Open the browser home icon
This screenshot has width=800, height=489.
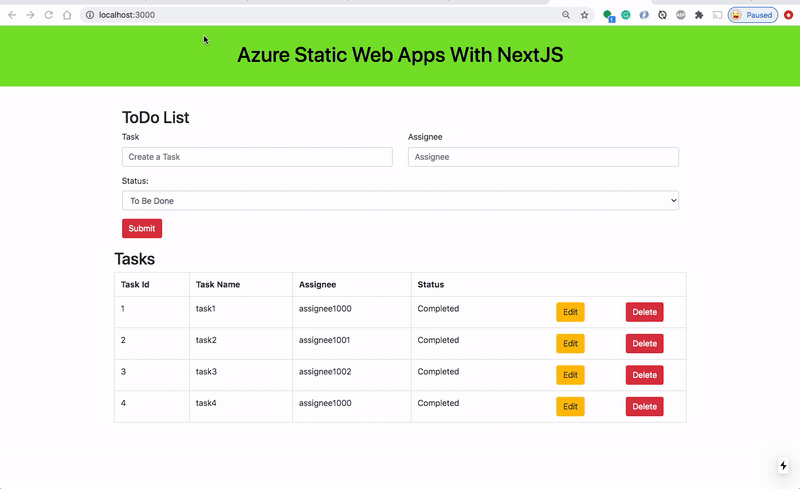click(67, 15)
